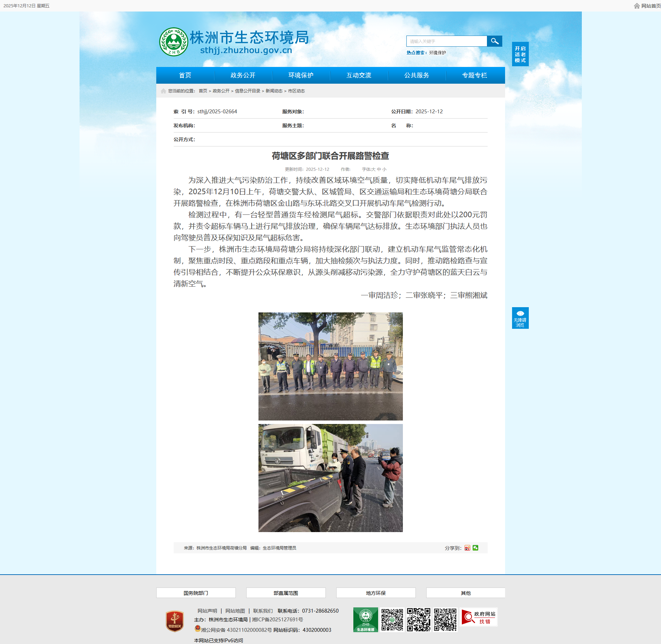Image resolution: width=661 pixels, height=644 pixels.
Task: Click the green 生态环境部 logo
Action: click(366, 620)
